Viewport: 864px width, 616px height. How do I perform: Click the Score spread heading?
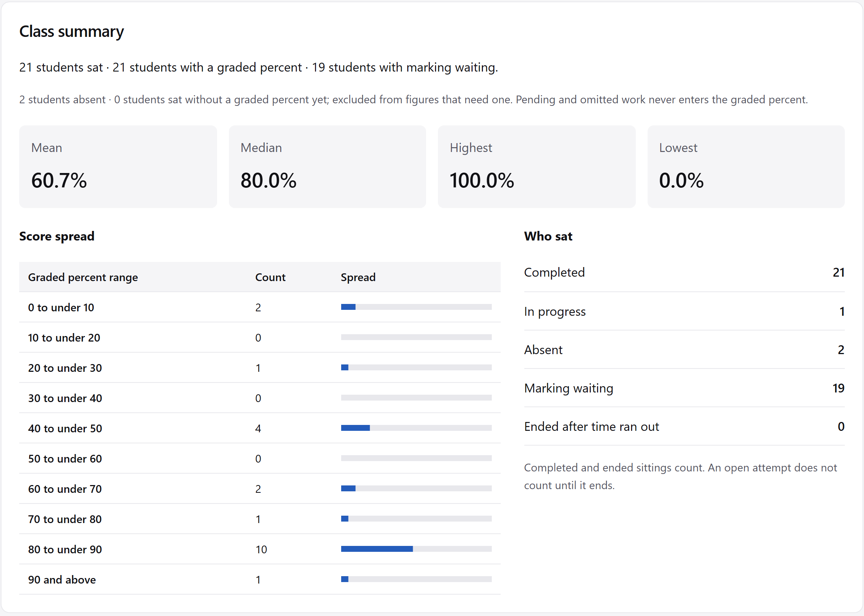coord(57,236)
